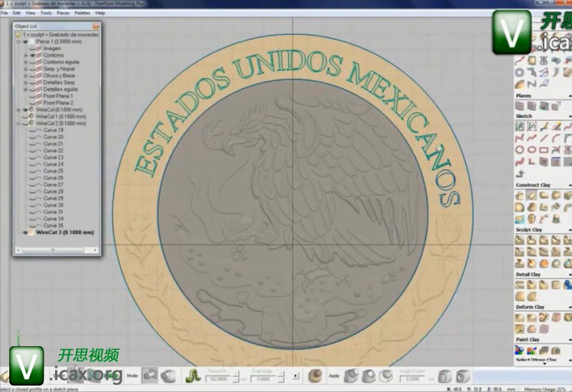The height and width of the screenshot is (392, 572).
Task: Click the Draft Angle value field
Action: [x=263, y=379]
